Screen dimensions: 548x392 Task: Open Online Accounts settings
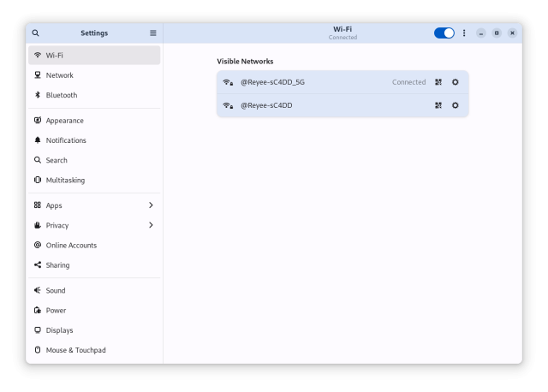[x=71, y=245]
